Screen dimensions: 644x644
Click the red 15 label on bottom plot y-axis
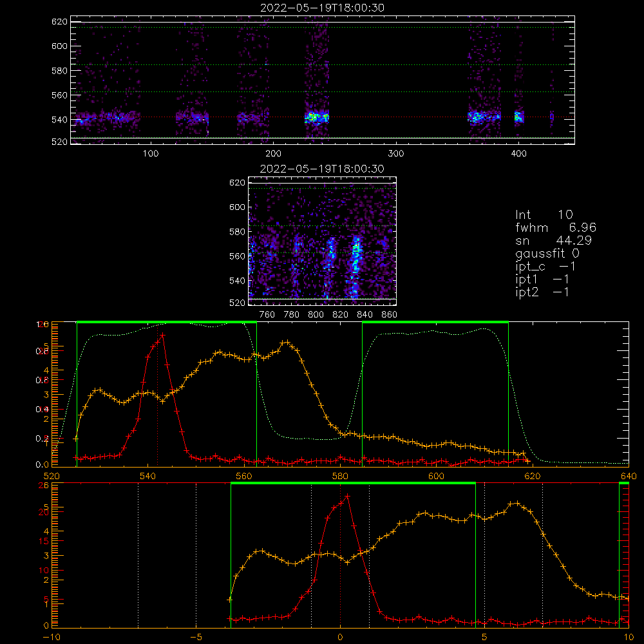[44, 542]
